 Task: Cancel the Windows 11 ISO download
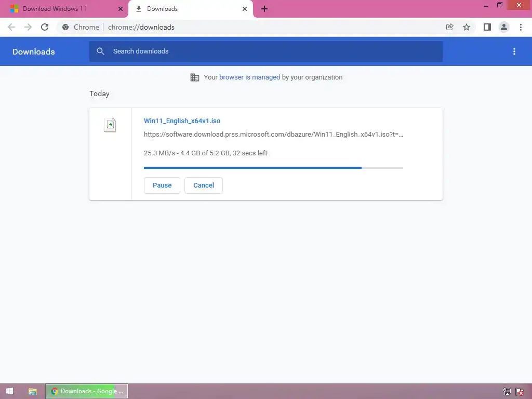click(204, 185)
